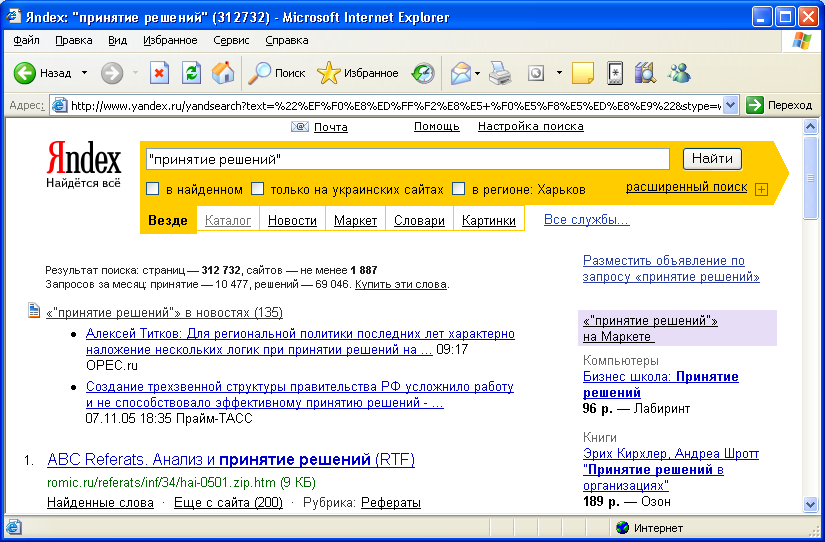Expand the Mail button dropdown arrow
Image resolution: width=825 pixels, height=542 pixels.
pyautogui.click(x=477, y=73)
